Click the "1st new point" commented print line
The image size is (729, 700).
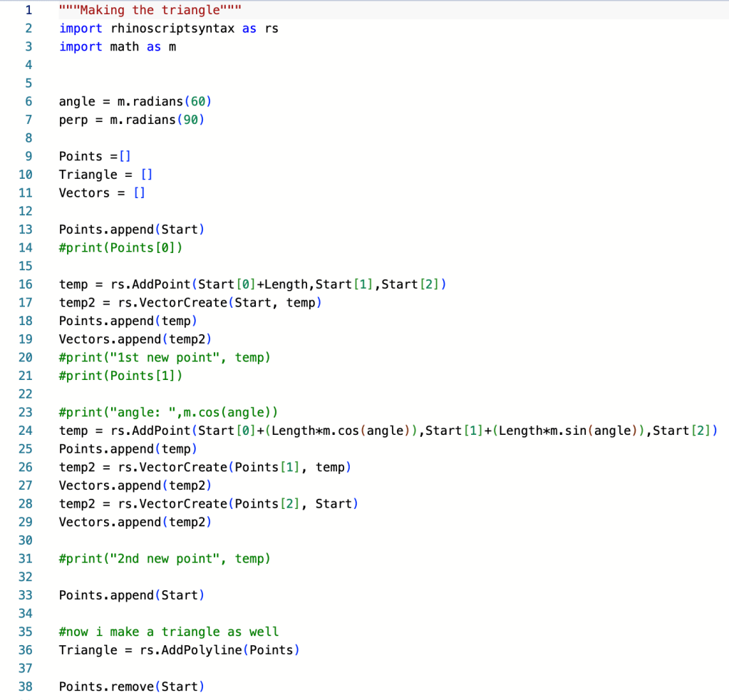point(165,357)
